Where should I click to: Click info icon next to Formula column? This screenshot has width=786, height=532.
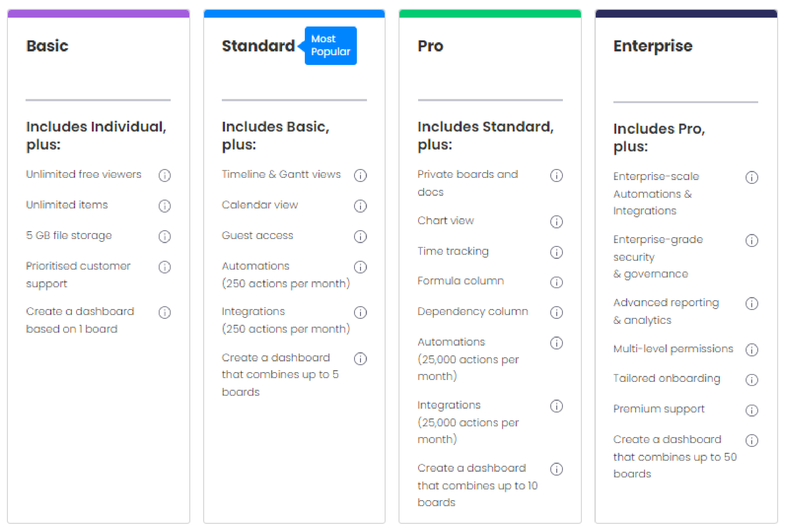point(556,282)
